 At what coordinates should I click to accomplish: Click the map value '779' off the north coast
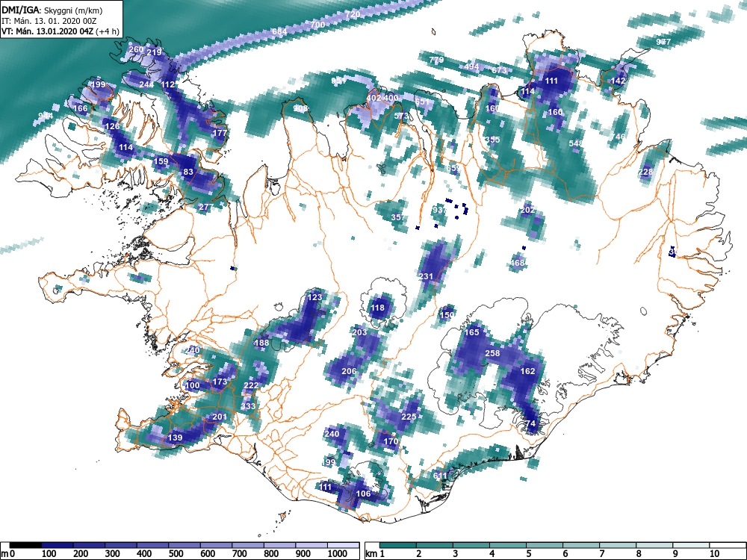coord(436,60)
